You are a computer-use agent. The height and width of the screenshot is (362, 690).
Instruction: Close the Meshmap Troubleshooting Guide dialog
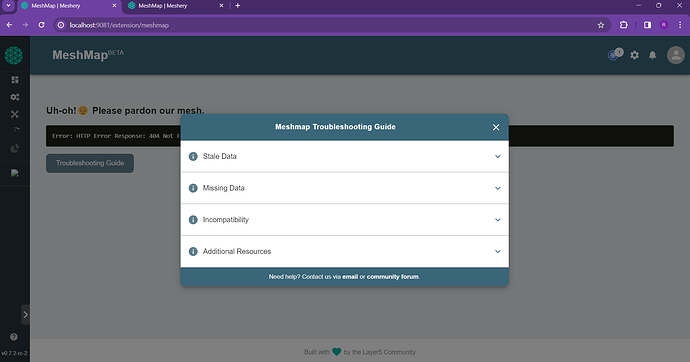tap(496, 127)
